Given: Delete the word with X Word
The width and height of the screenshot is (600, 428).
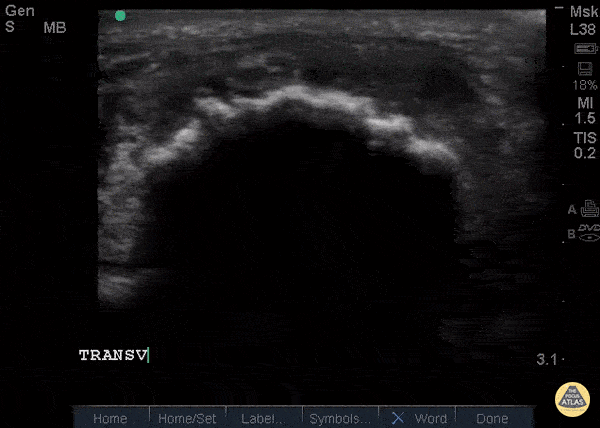Looking at the screenshot, I should [417, 418].
